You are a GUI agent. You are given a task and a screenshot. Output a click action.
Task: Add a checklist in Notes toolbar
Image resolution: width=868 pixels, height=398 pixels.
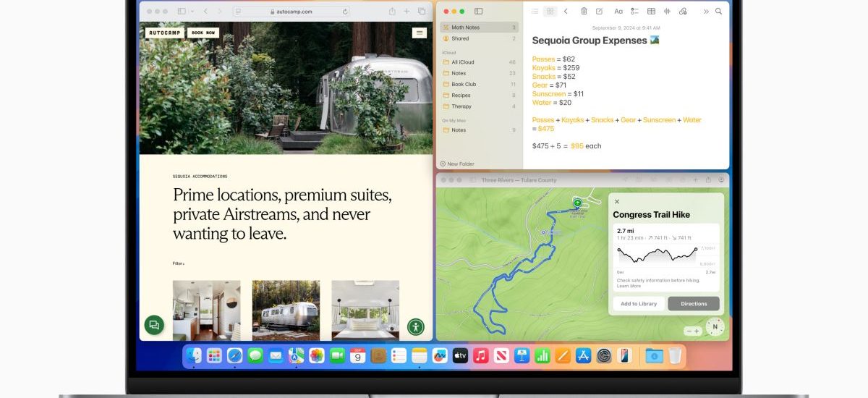(x=634, y=12)
